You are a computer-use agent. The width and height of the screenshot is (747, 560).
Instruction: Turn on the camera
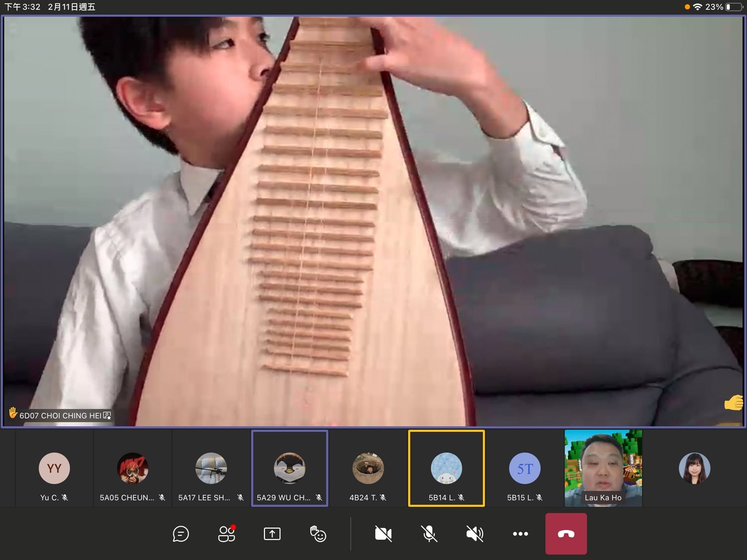pos(383,534)
